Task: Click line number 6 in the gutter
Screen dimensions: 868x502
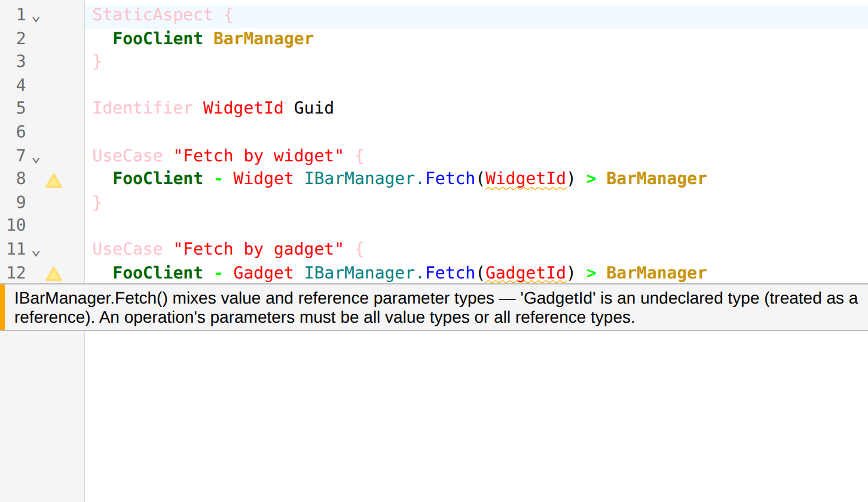Action: [x=21, y=132]
